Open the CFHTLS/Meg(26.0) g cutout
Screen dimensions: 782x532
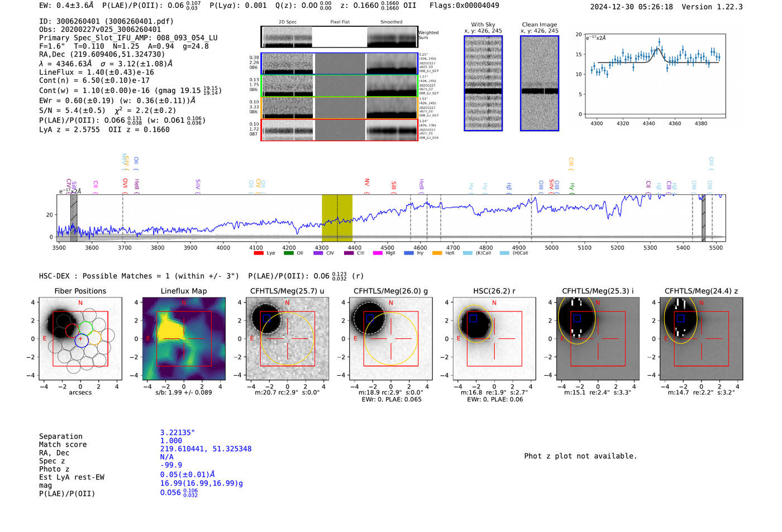coord(391,338)
